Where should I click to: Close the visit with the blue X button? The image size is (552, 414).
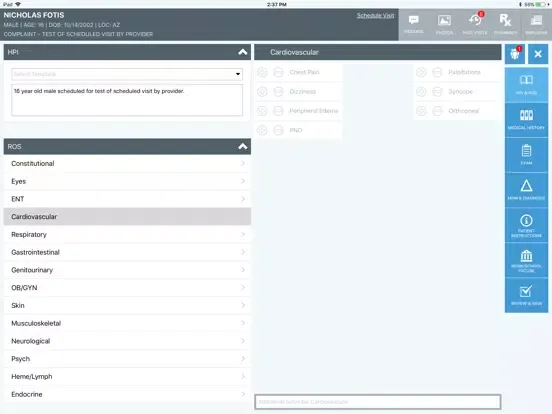[x=538, y=54]
